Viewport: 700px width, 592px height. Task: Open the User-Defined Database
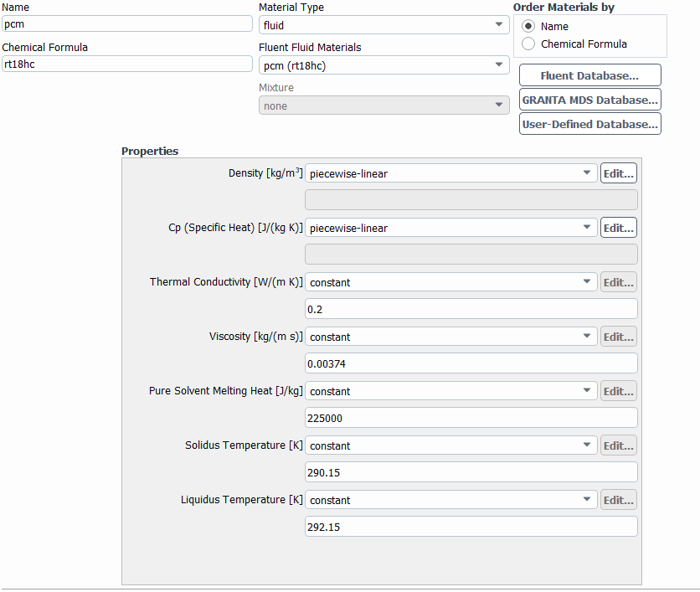(x=589, y=124)
